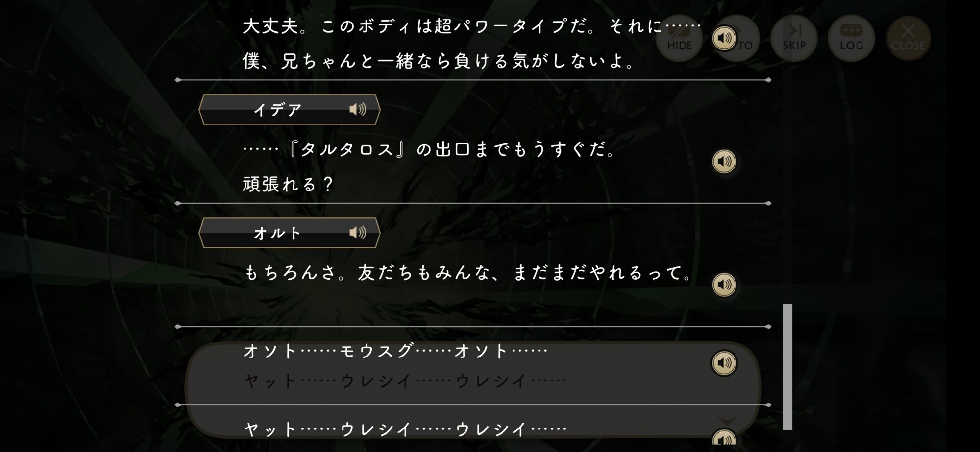Viewport: 980px width, 452px height.
Task: Click the log scrollbar handle
Action: click(787, 367)
